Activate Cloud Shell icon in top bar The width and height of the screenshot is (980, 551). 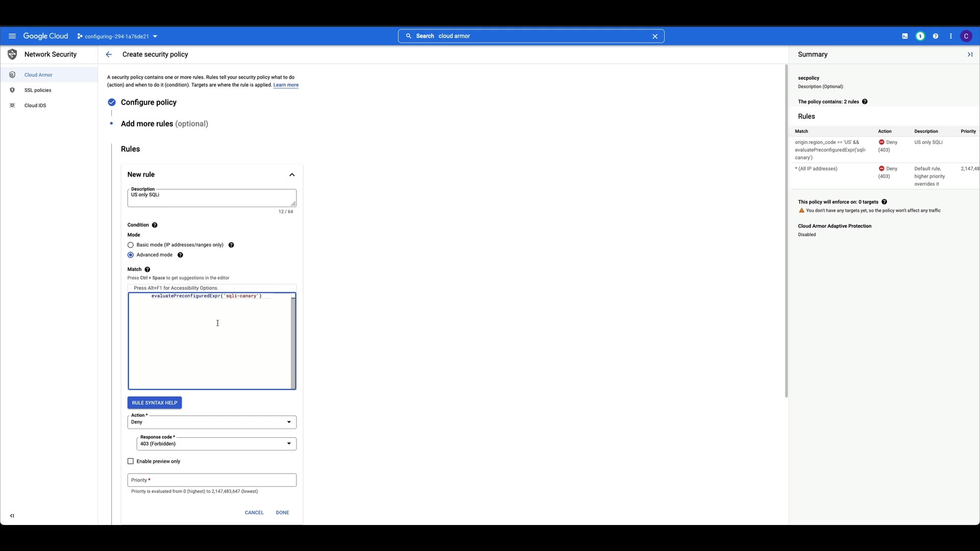tap(905, 36)
